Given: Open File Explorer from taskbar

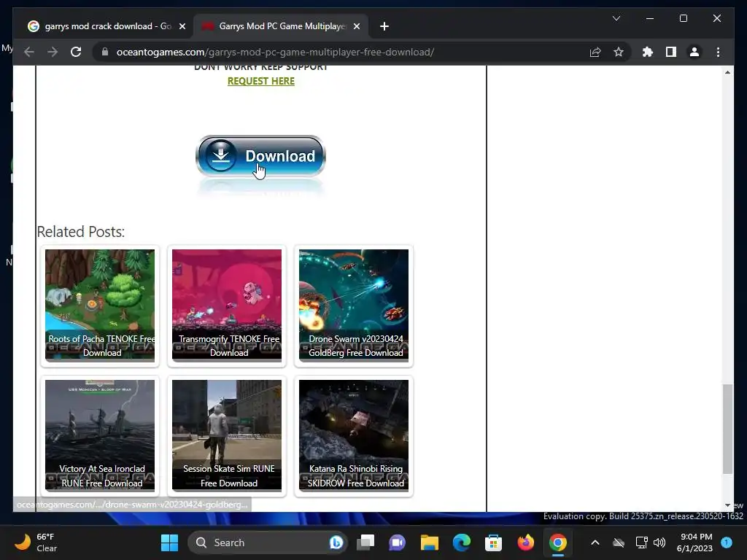Looking at the screenshot, I should point(429,542).
